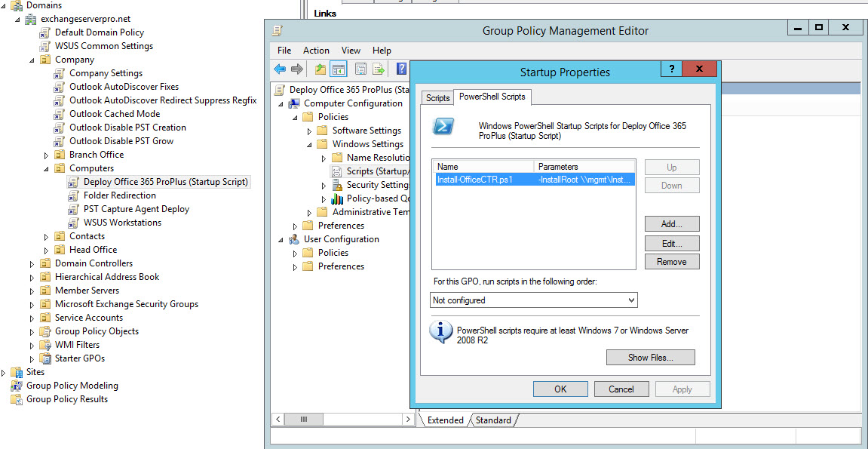This screenshot has width=868, height=449.
Task: Collapse the exchangeserverpro.net domain tree
Action: point(16,19)
